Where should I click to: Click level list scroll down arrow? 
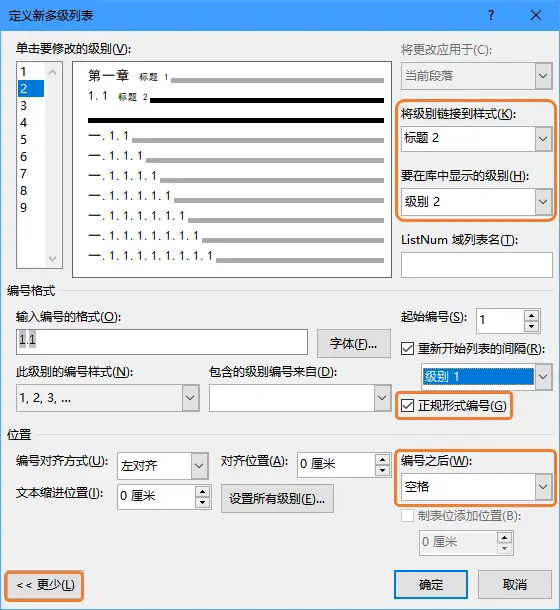click(53, 258)
